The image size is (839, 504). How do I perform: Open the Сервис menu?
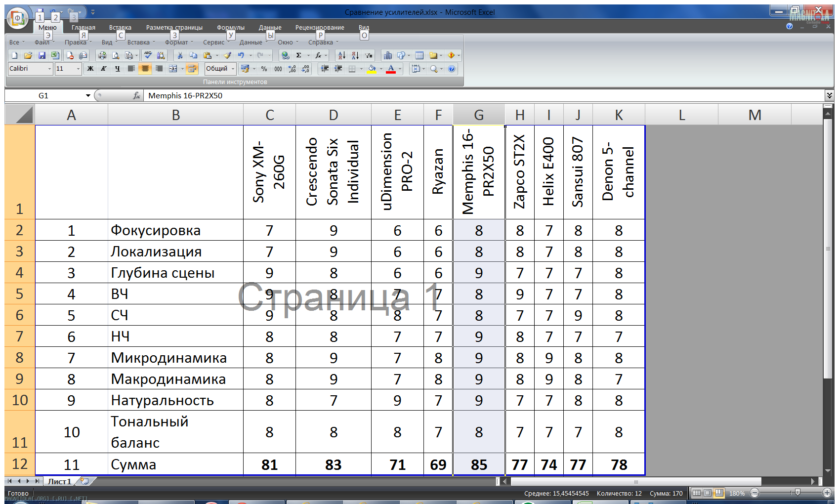tap(216, 42)
